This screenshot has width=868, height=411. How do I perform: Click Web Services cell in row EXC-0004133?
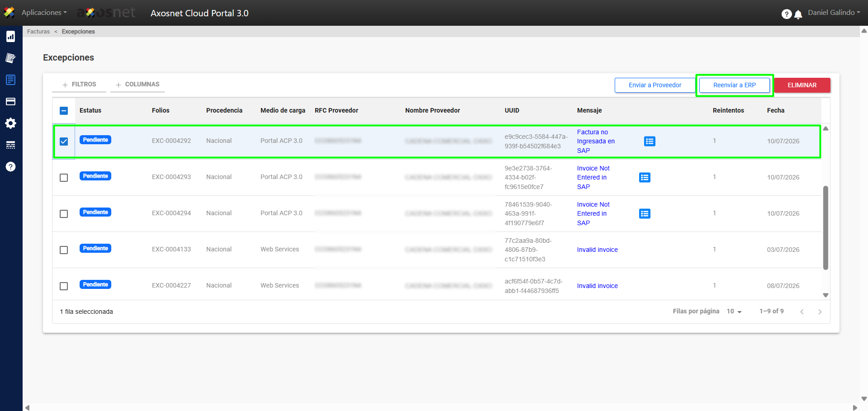pyautogui.click(x=280, y=249)
